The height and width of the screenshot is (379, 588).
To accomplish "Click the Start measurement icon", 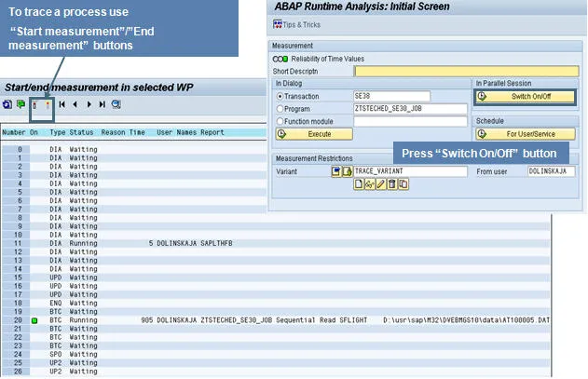I will click(35, 104).
